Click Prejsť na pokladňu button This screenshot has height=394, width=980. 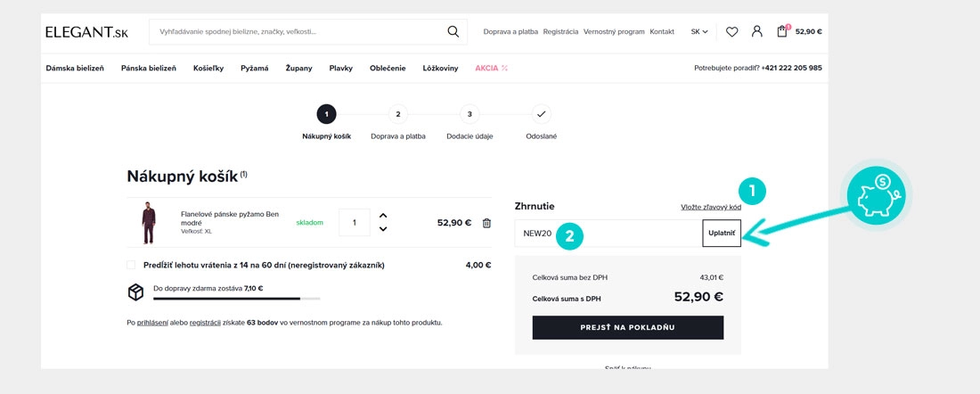(x=627, y=328)
